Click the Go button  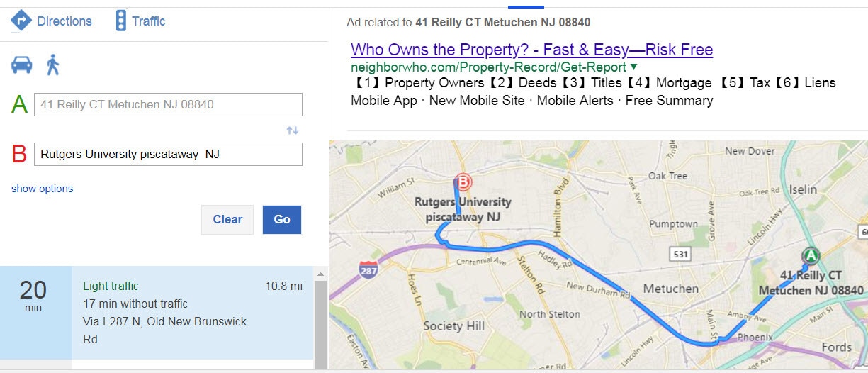(x=282, y=220)
